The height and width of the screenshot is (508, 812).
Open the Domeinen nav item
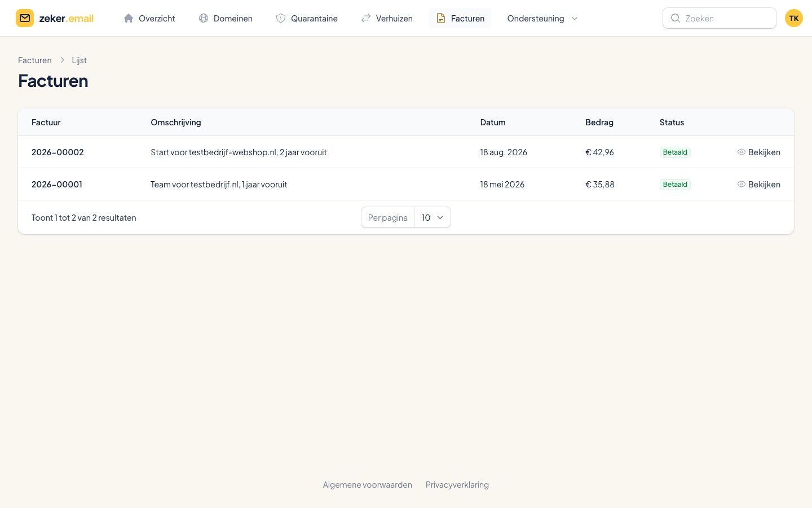tap(226, 18)
